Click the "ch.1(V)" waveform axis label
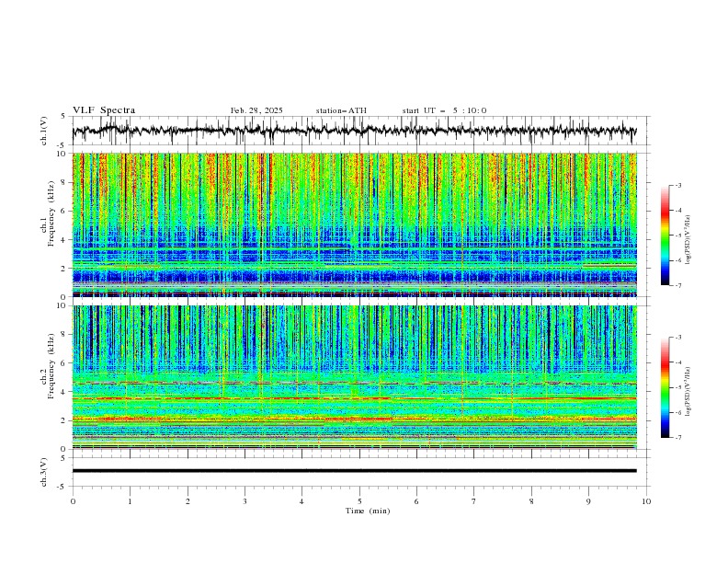 pyautogui.click(x=44, y=131)
